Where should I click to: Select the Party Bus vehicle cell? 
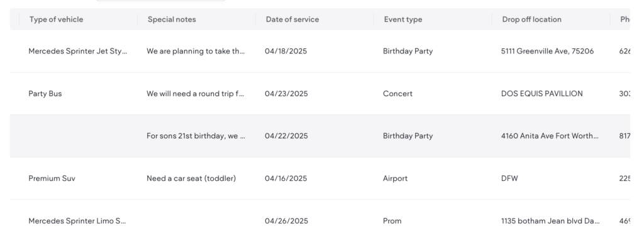45,94
